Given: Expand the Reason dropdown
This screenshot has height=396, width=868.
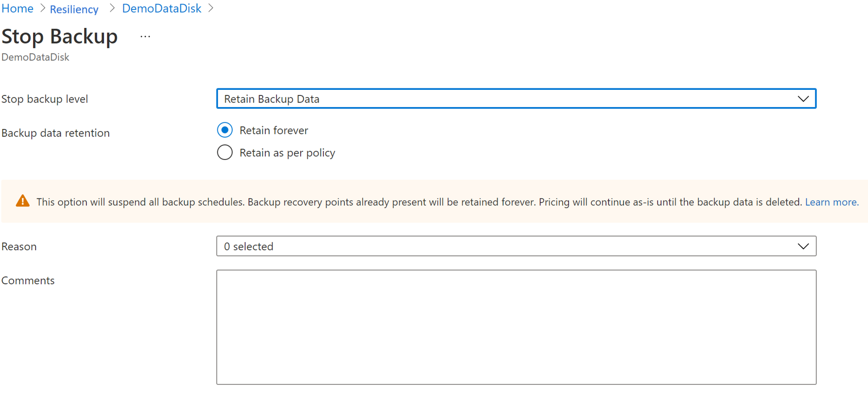Looking at the screenshot, I should 516,246.
